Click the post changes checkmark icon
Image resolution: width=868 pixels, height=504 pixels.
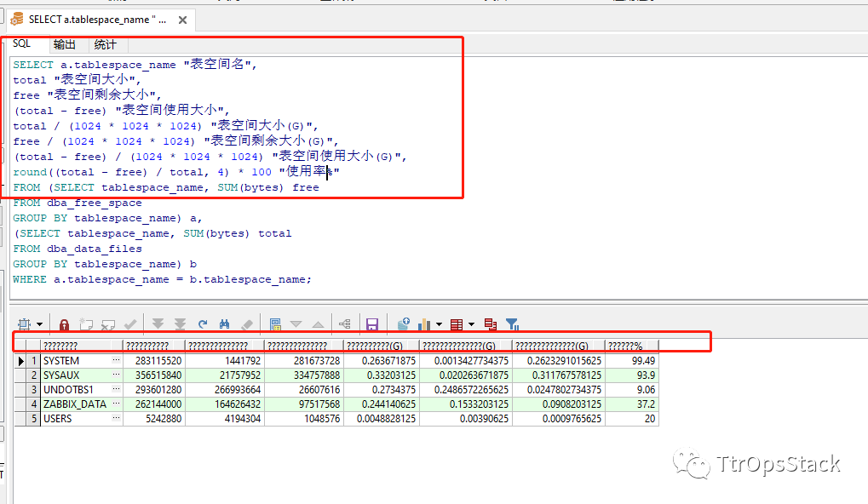[x=130, y=324]
